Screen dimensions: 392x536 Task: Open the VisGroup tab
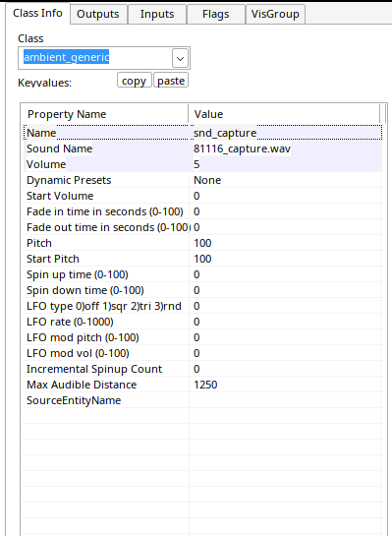click(x=275, y=14)
